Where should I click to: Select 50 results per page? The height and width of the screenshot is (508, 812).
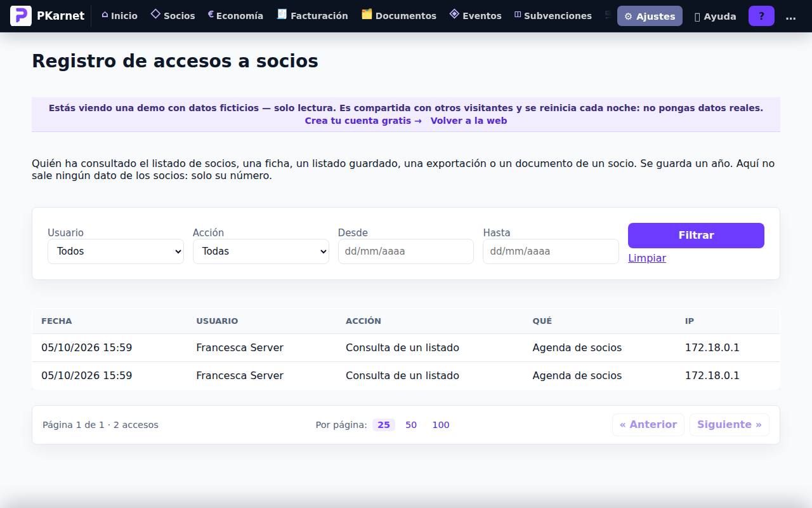(x=411, y=425)
